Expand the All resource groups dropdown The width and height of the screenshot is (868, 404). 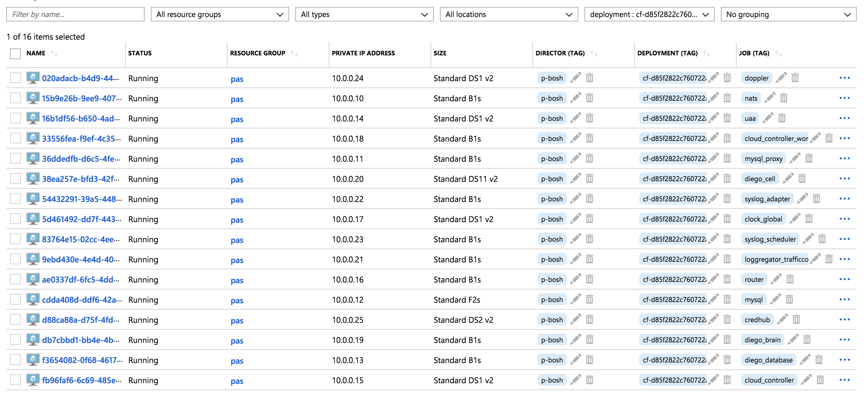point(219,14)
